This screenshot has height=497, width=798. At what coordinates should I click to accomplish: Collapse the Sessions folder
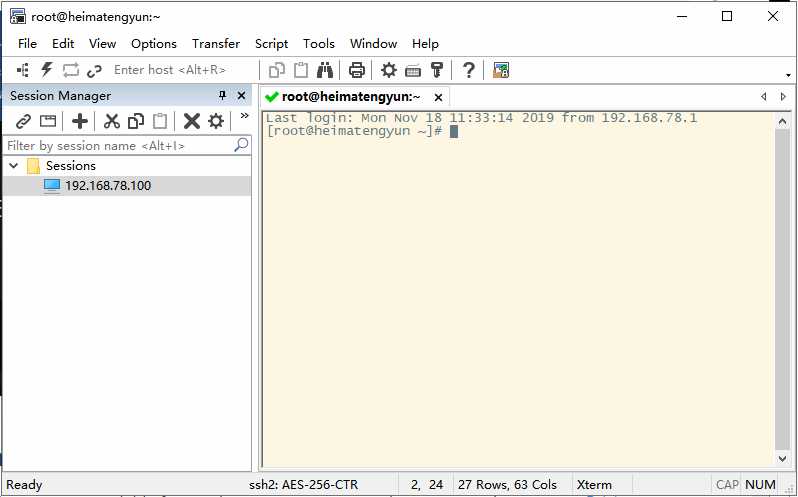14,166
